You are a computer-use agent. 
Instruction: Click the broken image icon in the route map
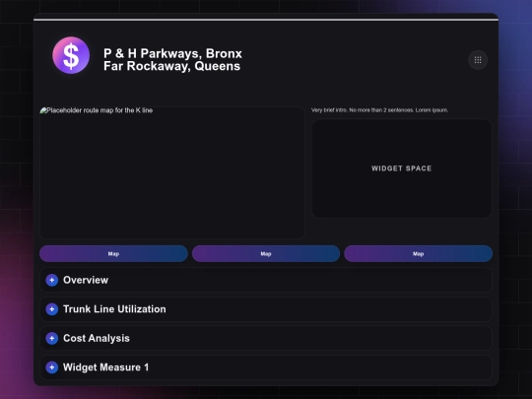click(43, 110)
